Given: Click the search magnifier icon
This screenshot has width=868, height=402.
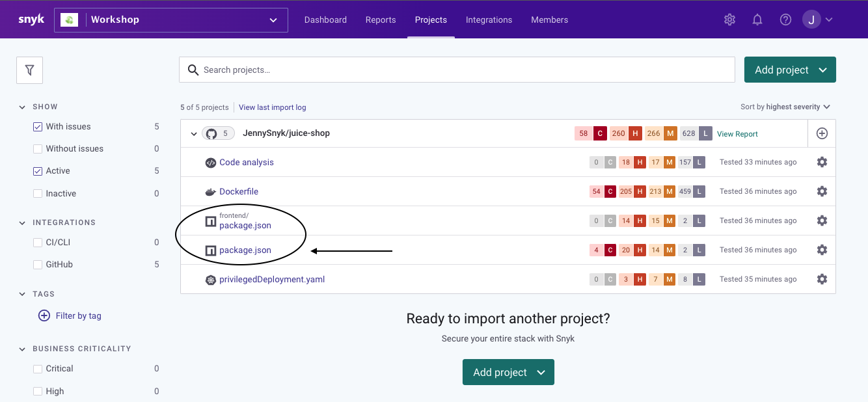Looking at the screenshot, I should (193, 70).
